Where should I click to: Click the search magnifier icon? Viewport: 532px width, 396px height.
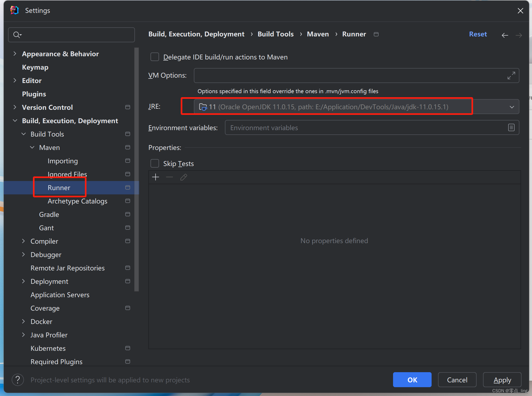coord(17,35)
